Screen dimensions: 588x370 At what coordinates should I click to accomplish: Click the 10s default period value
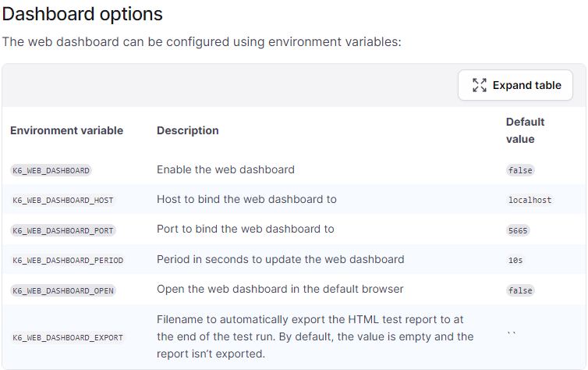pyautogui.click(x=515, y=260)
